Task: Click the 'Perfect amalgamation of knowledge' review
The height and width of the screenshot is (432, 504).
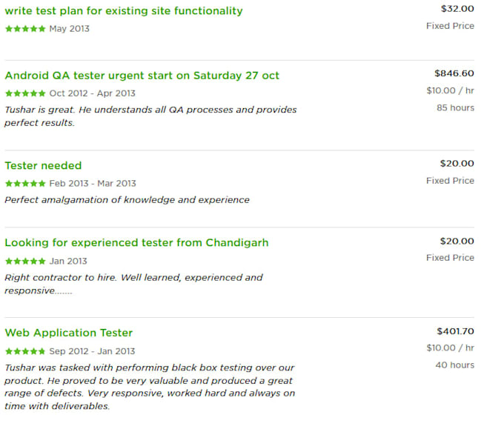Action: click(127, 200)
